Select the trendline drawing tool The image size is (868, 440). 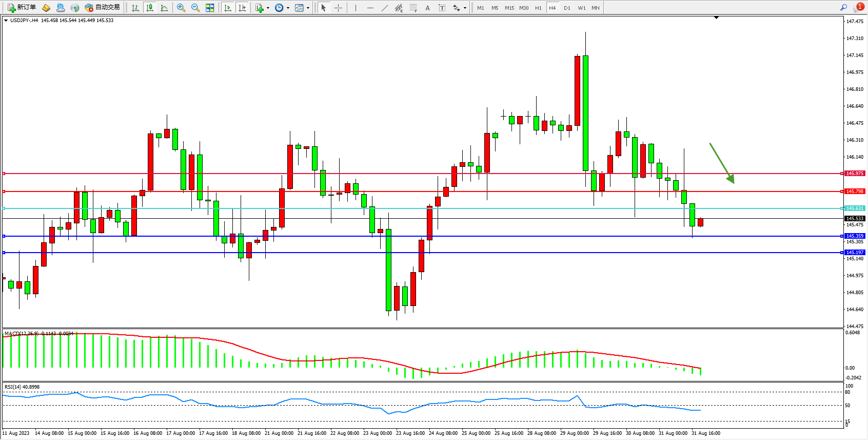pos(384,8)
